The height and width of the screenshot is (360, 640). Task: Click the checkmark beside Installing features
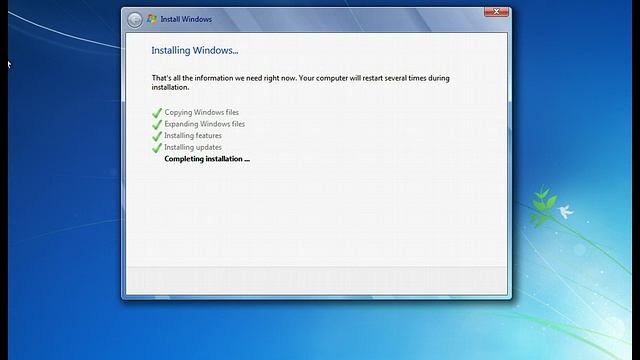pos(157,136)
